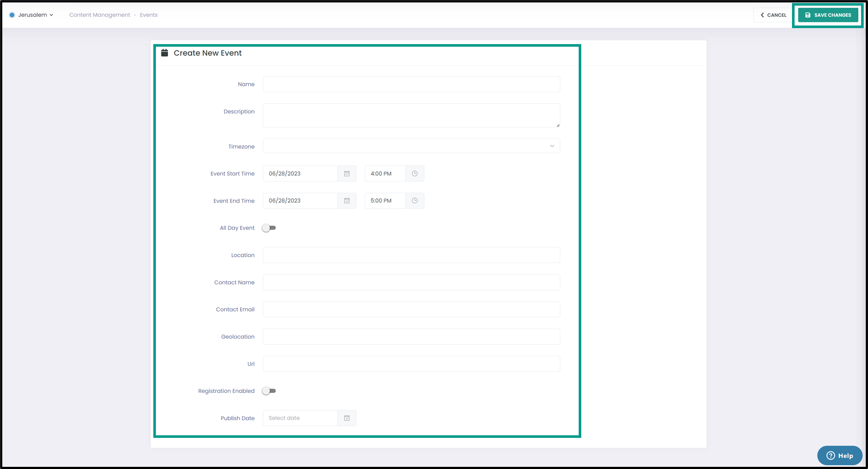Screen dimensions: 868x469
Task: Click the clock icon beside 4:00 PM
Action: 415,173
